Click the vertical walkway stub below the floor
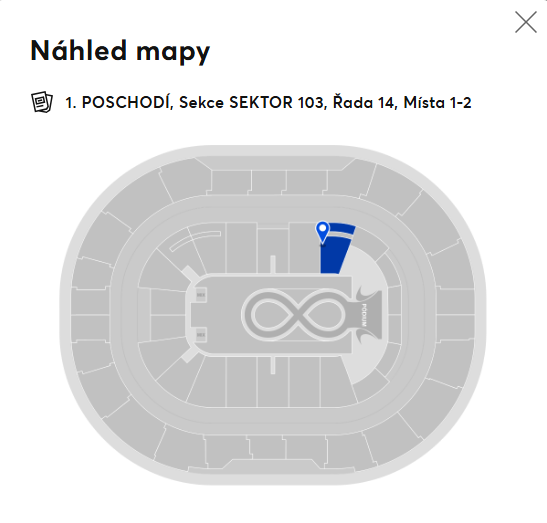This screenshot has width=547, height=523. point(273,365)
